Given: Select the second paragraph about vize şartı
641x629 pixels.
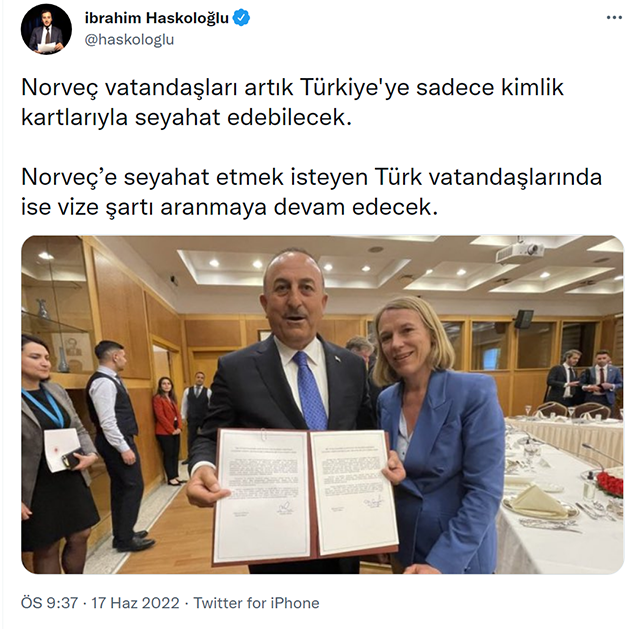Looking at the screenshot, I should click(311, 192).
